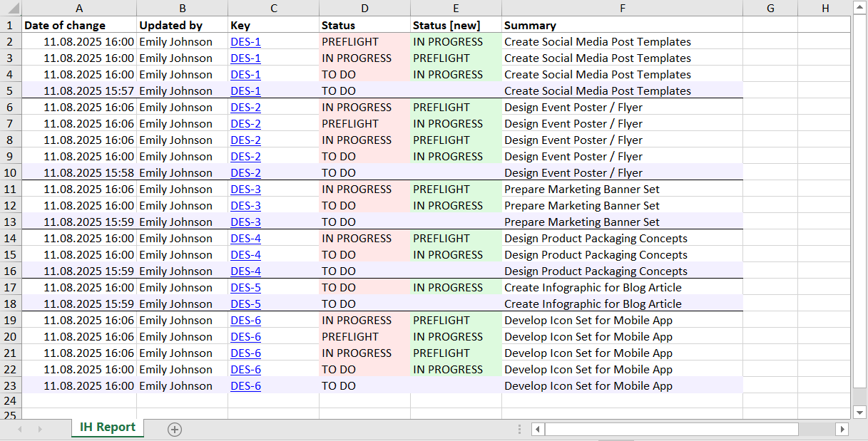This screenshot has height=441, width=868.
Task: Click the vertical scrollbar up arrow
Action: click(x=859, y=8)
